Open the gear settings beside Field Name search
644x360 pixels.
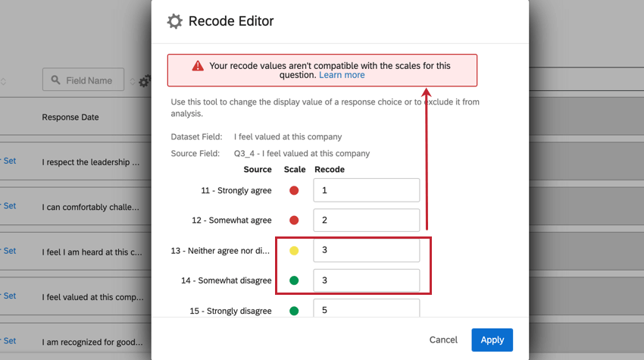[144, 80]
